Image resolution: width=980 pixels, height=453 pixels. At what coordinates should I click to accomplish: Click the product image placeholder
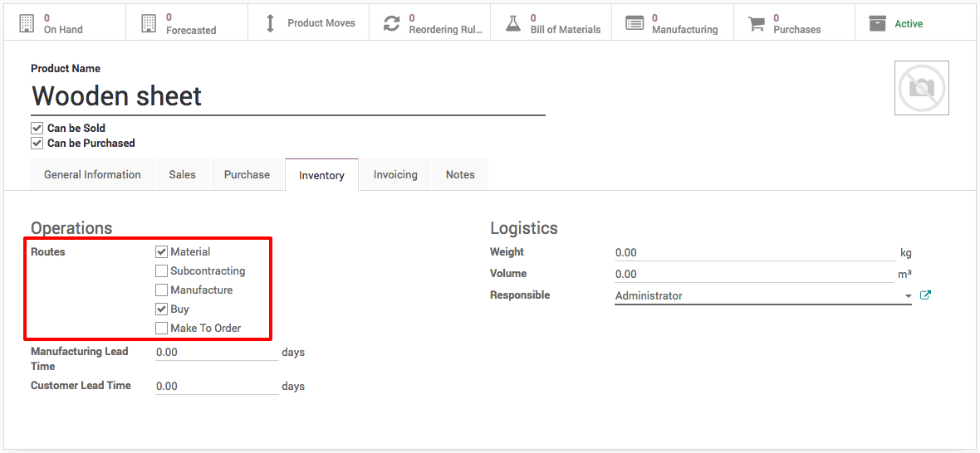pyautogui.click(x=922, y=88)
